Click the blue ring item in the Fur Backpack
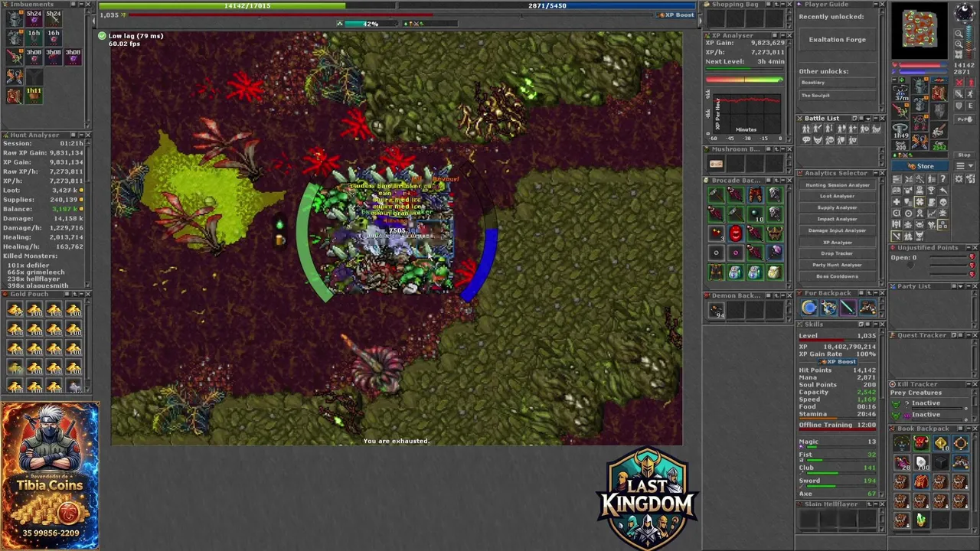The width and height of the screenshot is (980, 551). point(809,308)
